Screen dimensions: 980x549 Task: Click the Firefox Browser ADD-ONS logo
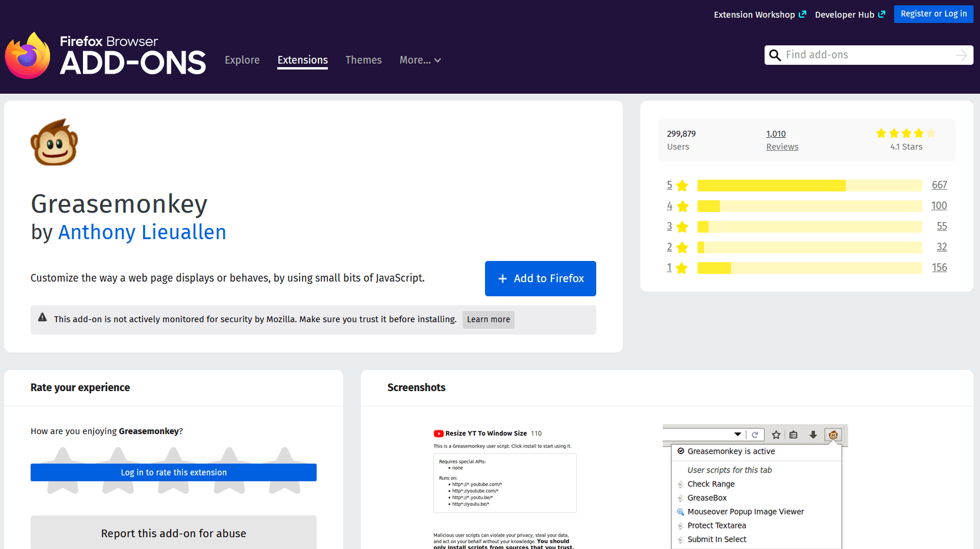pyautogui.click(x=105, y=55)
